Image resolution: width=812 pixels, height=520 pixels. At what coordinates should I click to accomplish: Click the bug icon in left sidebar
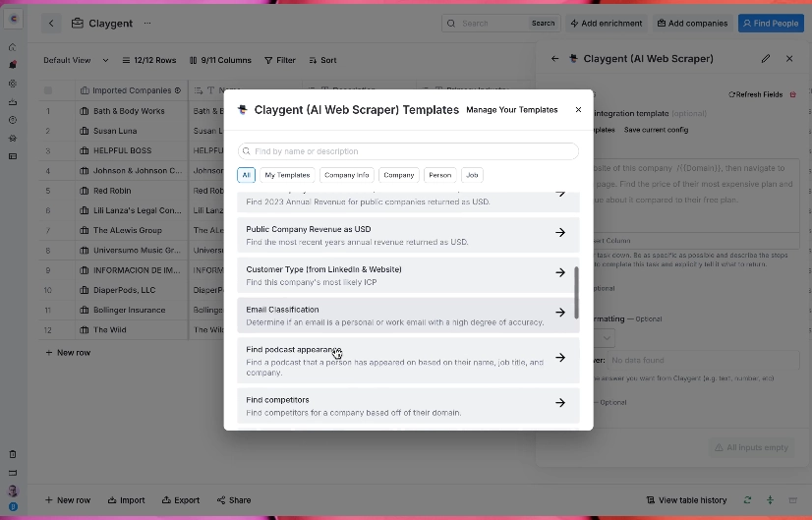pos(13,139)
